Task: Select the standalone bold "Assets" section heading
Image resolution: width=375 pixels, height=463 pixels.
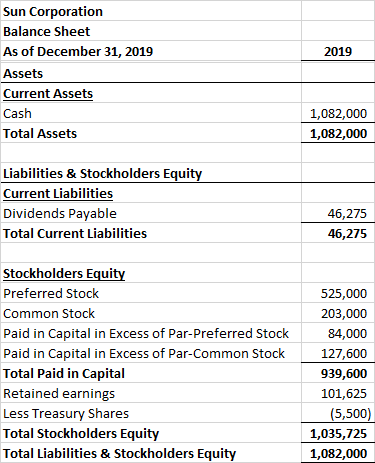Action: [x=23, y=74]
